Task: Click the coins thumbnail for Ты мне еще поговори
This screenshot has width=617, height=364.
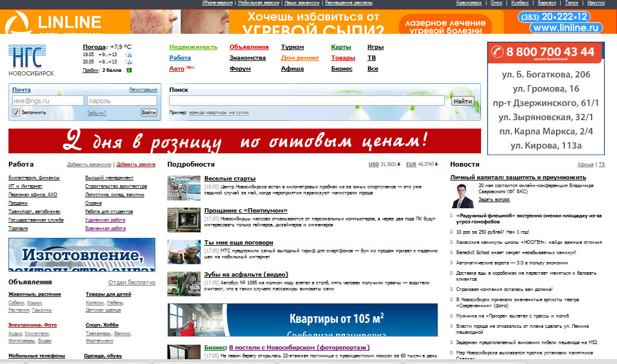Action: (x=184, y=252)
